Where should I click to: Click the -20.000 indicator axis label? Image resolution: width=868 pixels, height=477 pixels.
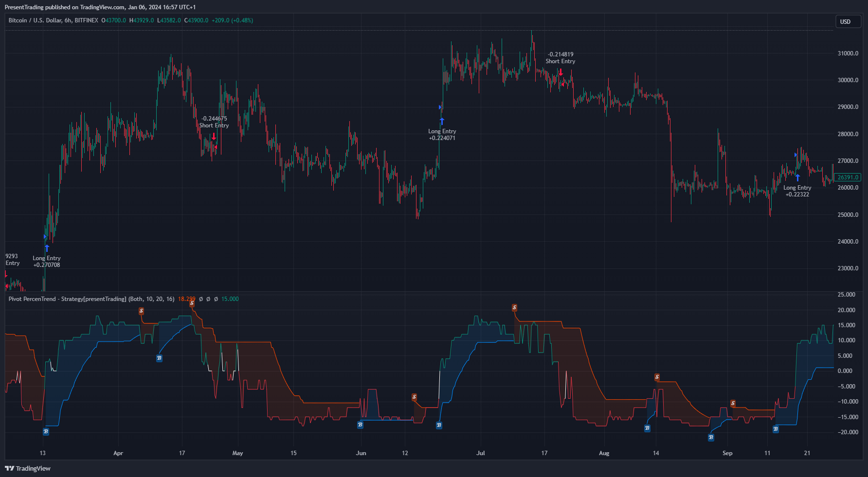848,432
